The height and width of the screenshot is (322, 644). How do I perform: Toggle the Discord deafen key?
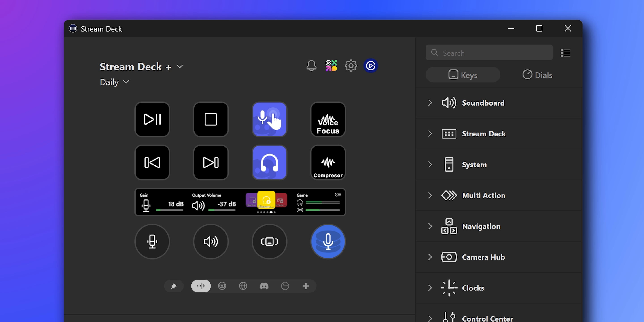pyautogui.click(x=269, y=163)
